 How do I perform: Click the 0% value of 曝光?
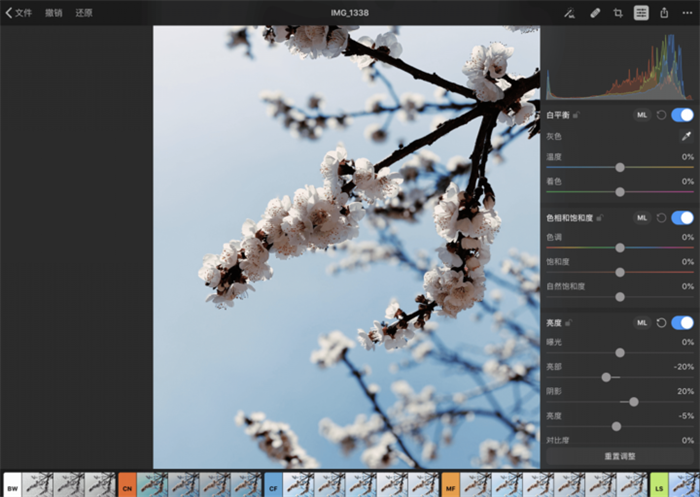(x=688, y=342)
